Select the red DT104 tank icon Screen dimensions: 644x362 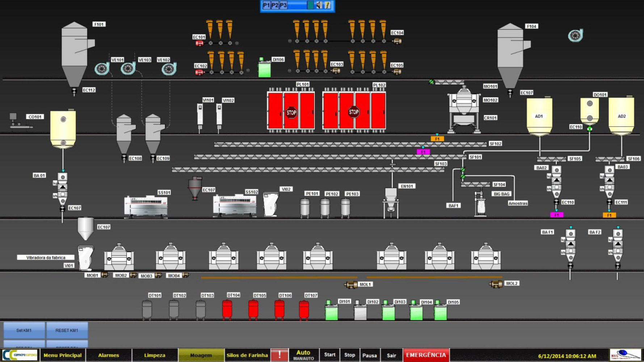point(227,309)
